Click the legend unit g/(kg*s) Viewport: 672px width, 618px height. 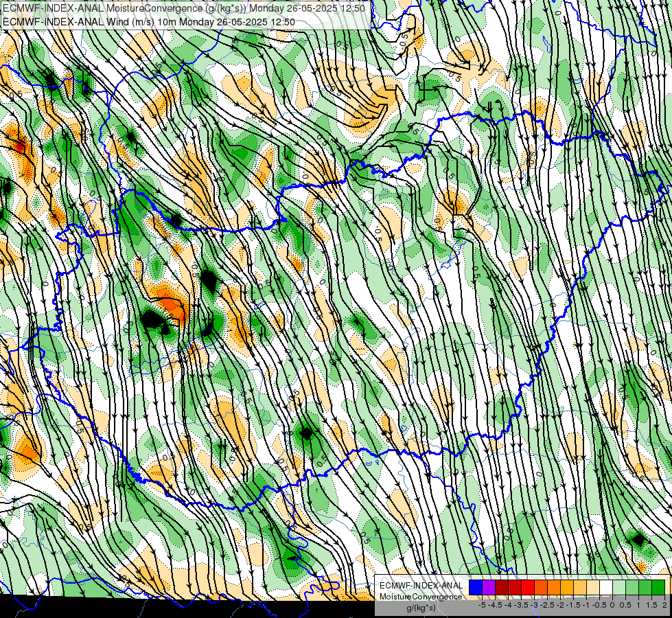[x=421, y=608]
